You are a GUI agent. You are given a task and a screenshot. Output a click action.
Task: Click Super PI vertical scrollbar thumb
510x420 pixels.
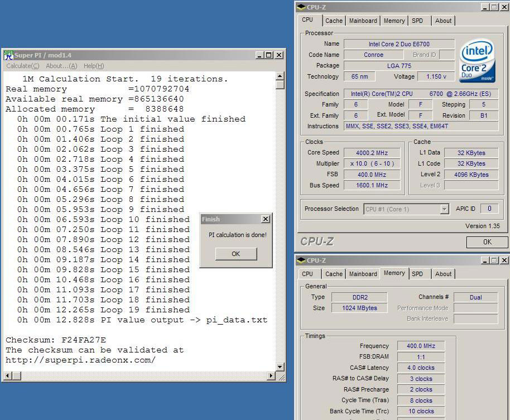pyautogui.click(x=280, y=85)
